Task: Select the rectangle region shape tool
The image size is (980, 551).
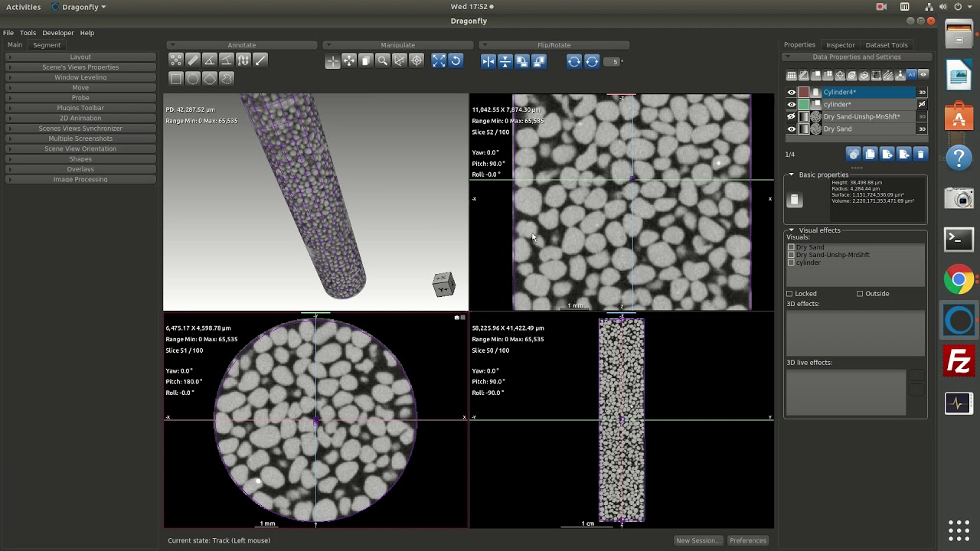Action: click(x=176, y=78)
